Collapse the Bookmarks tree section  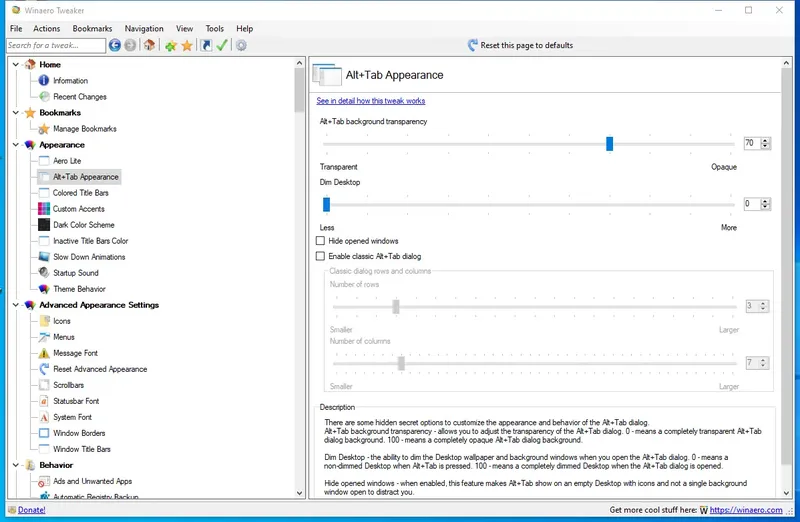(x=16, y=112)
